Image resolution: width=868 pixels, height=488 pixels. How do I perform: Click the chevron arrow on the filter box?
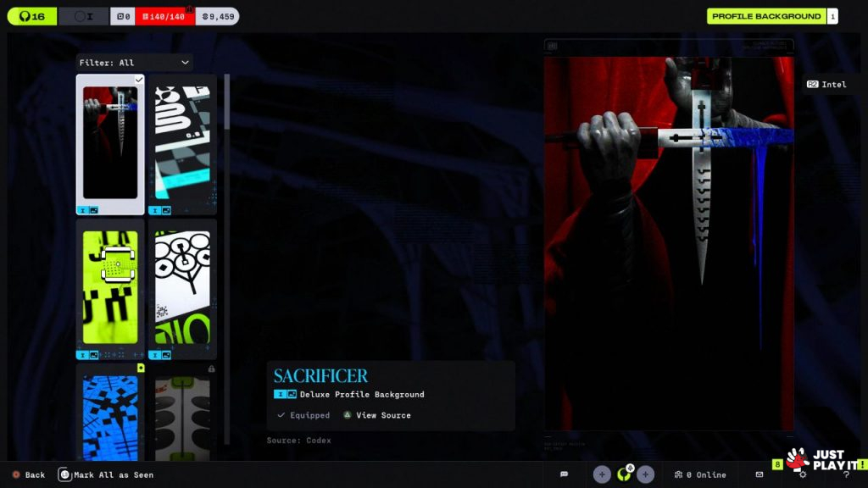(185, 63)
